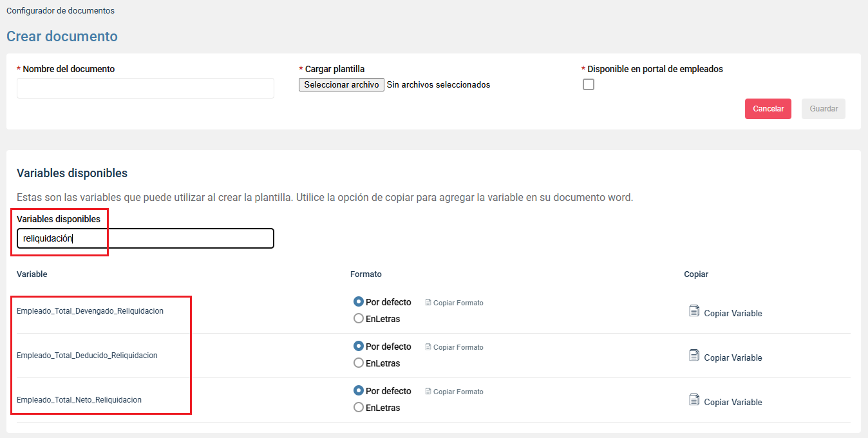
Task: Click Seleccionar archivo to upload template
Action: click(341, 84)
